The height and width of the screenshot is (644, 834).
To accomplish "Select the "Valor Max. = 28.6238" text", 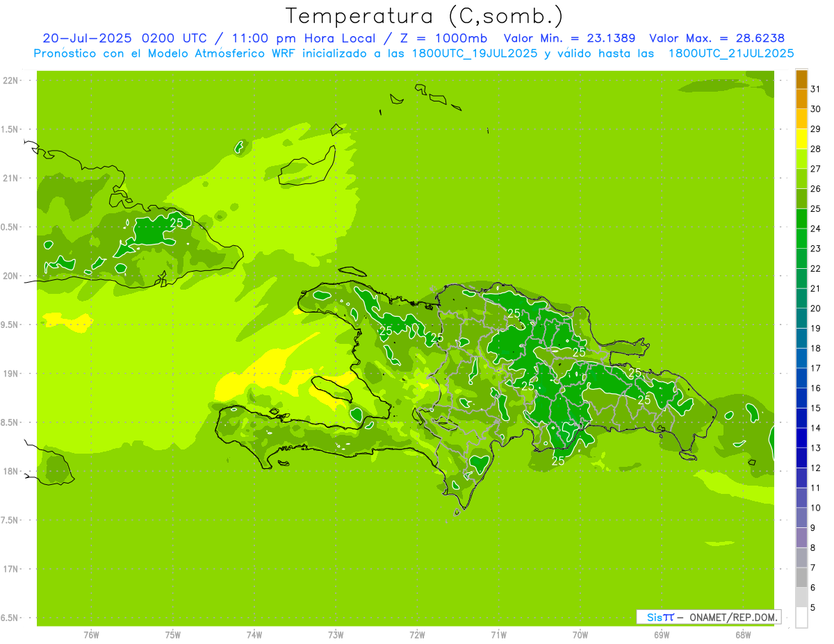I will pos(717,38).
